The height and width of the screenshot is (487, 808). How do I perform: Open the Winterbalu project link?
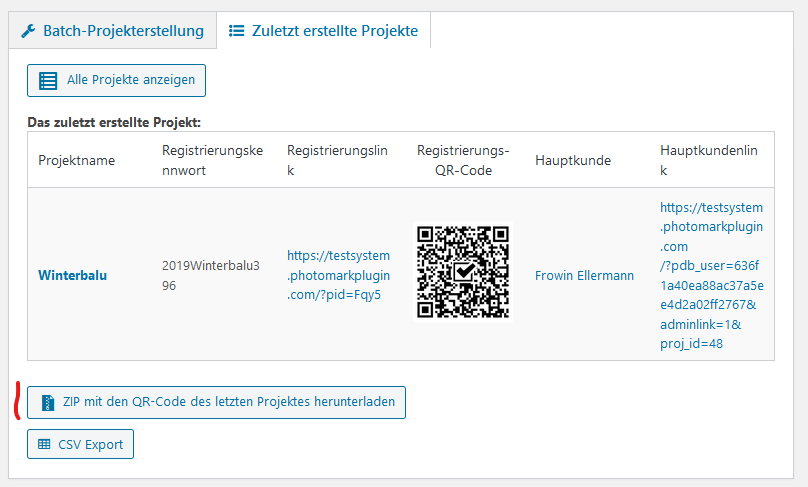72,275
